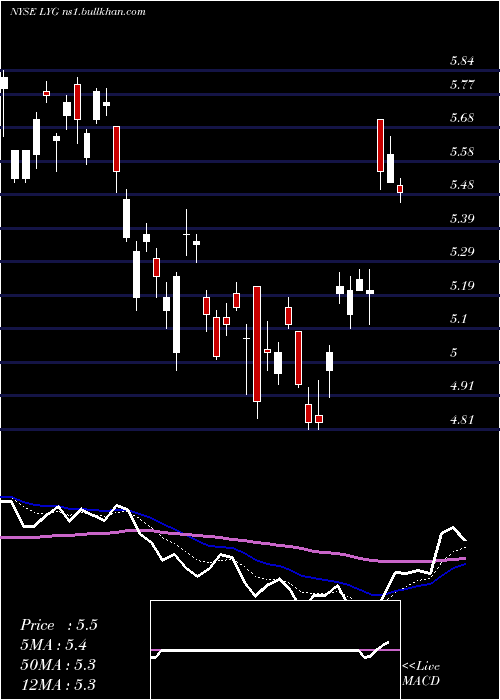
Task: Click the 4.91 price axis label
Action: pyautogui.click(x=462, y=386)
